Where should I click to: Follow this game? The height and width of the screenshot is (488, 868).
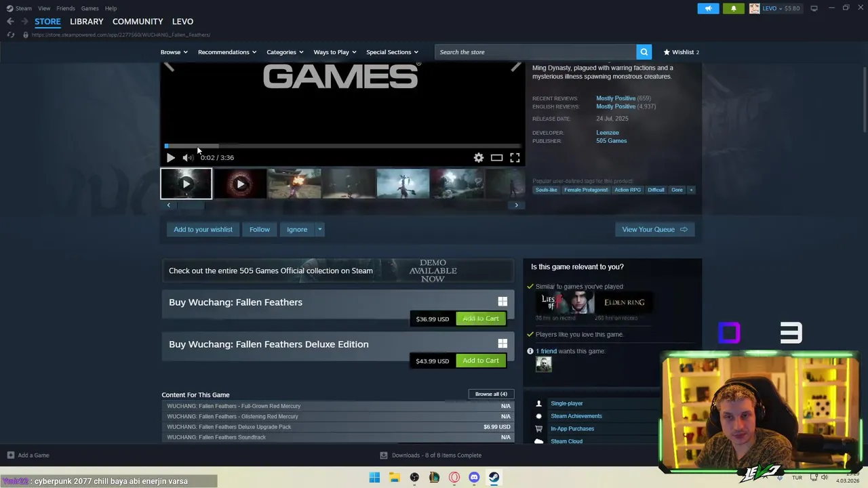click(x=260, y=229)
